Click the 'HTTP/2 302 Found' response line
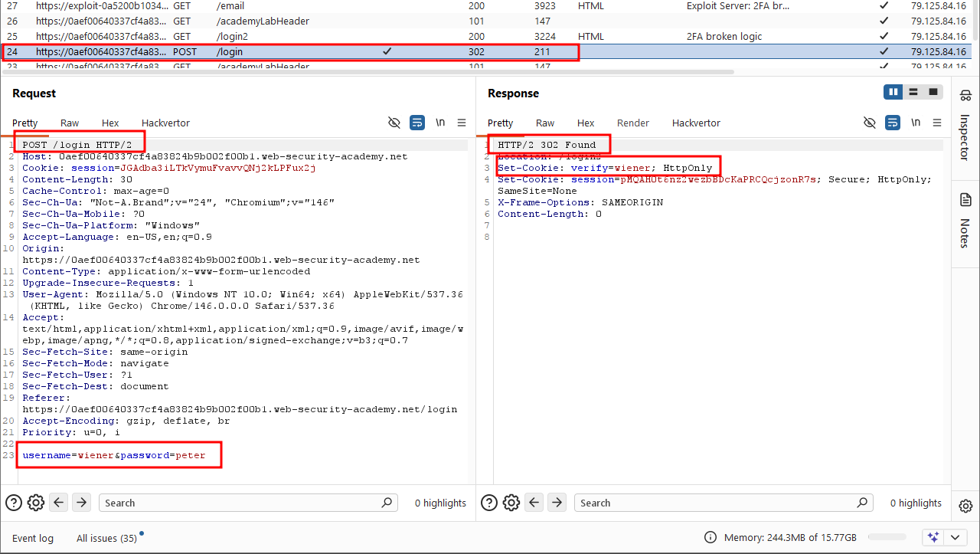 (547, 145)
